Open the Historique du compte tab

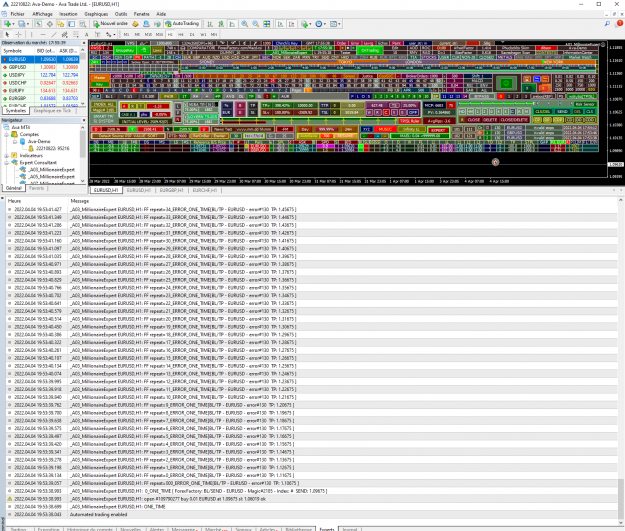(90, 529)
